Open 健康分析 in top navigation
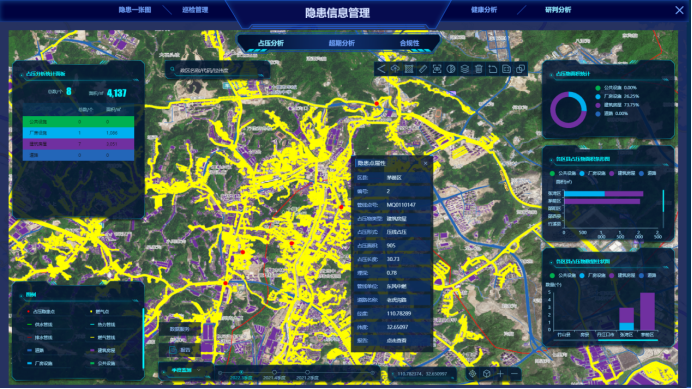Image resolution: width=692 pixels, height=389 pixels. click(x=484, y=10)
